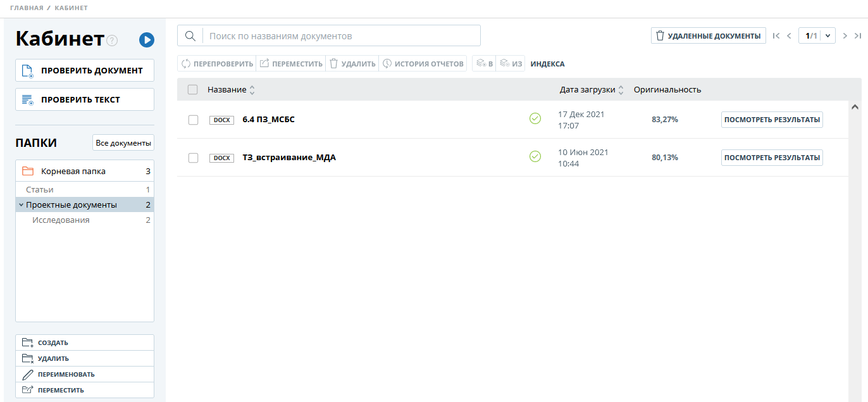Click the blue play icon beside Кабинет
Screen dimensions: 868x402
[x=147, y=40]
